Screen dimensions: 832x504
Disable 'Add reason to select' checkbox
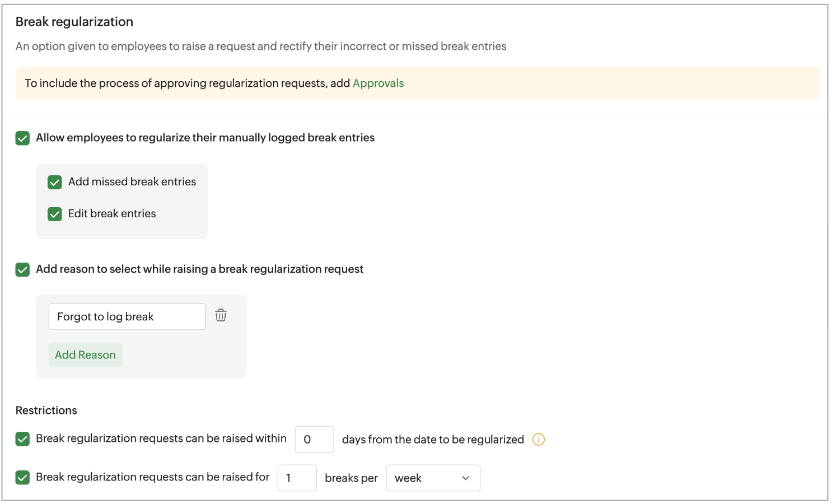[22, 270]
